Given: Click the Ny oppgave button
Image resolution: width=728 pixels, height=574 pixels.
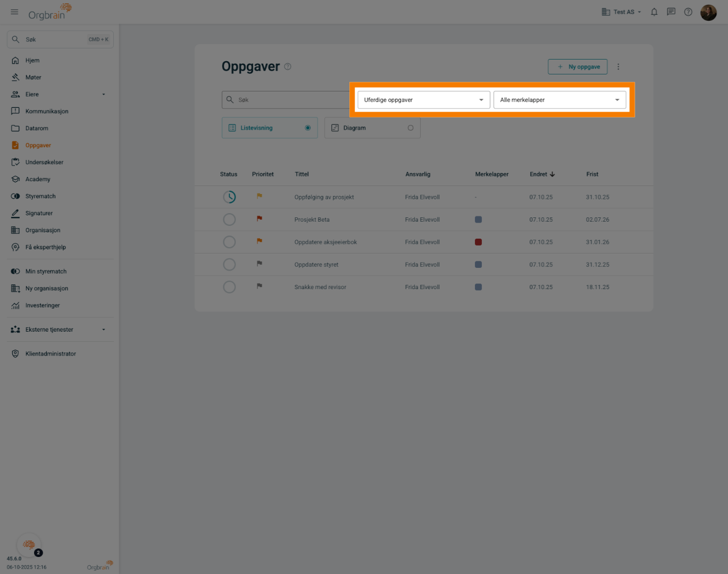Looking at the screenshot, I should tap(578, 67).
